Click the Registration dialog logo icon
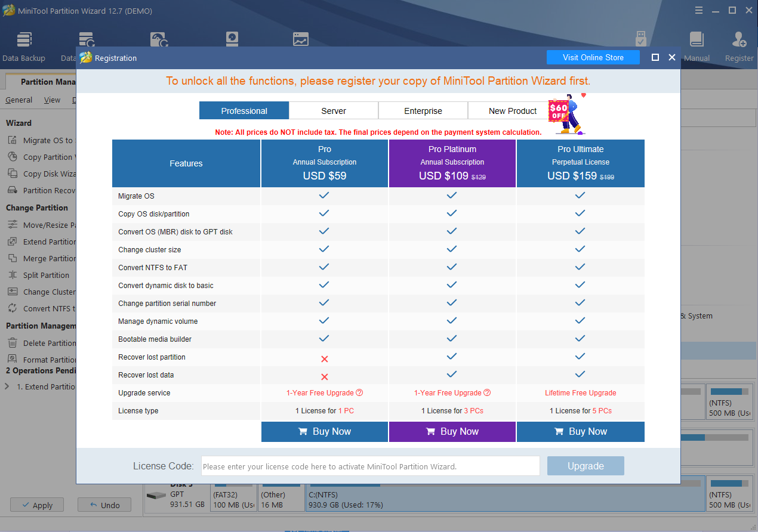The image size is (758, 532). (86, 58)
